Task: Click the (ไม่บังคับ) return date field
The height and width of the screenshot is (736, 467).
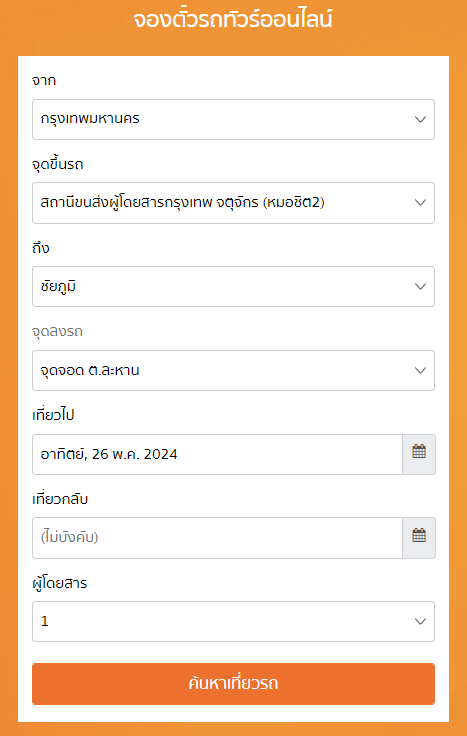Action: (x=217, y=537)
